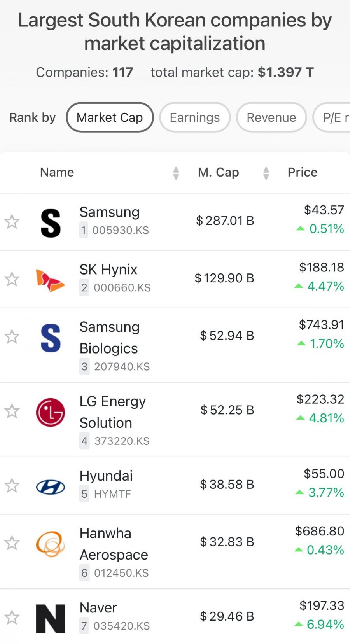Click the Samsung black S logo

point(51,223)
